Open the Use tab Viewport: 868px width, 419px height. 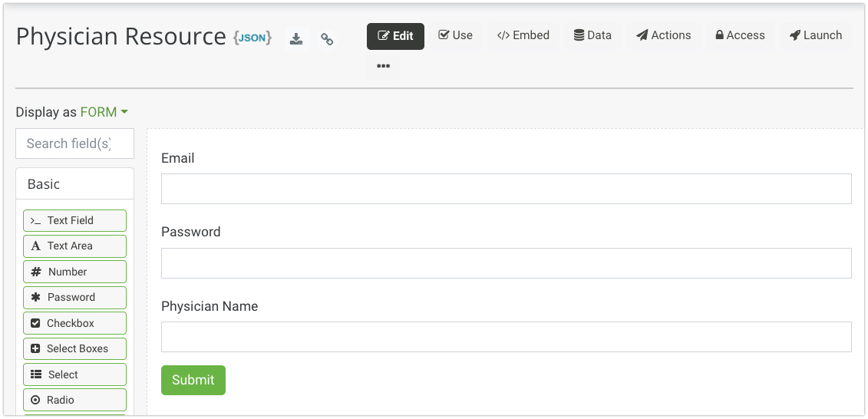click(455, 35)
